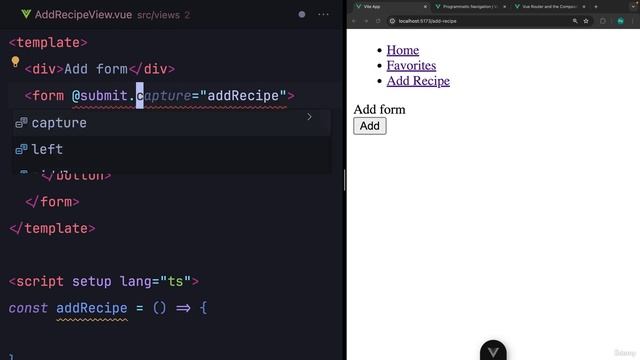Open the browser profile avatar

[620, 21]
